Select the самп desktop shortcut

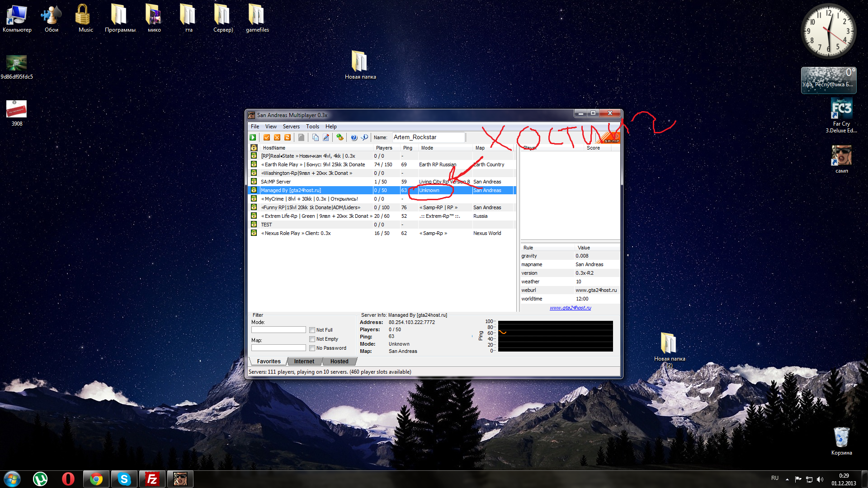click(841, 159)
